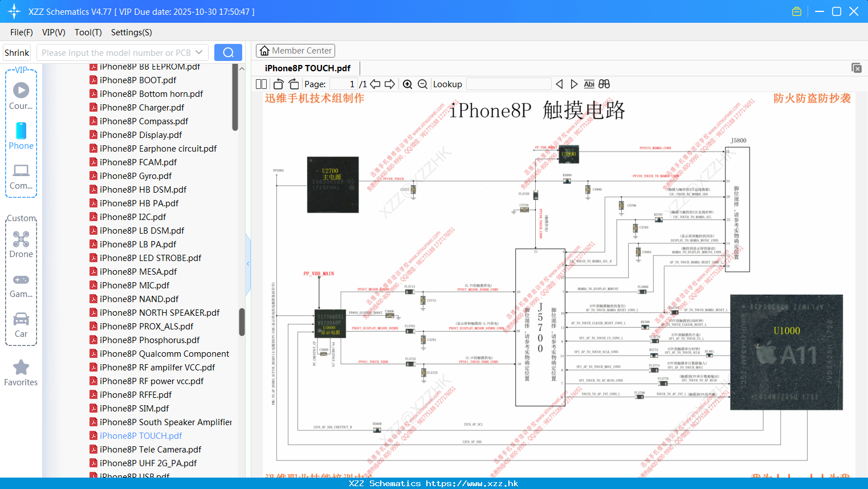The image size is (868, 489).
Task: Find next lookup result triangle
Action: tap(574, 84)
